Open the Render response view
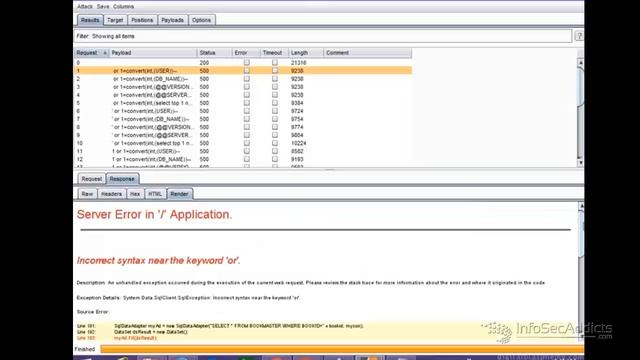The image size is (640, 360). (179, 194)
